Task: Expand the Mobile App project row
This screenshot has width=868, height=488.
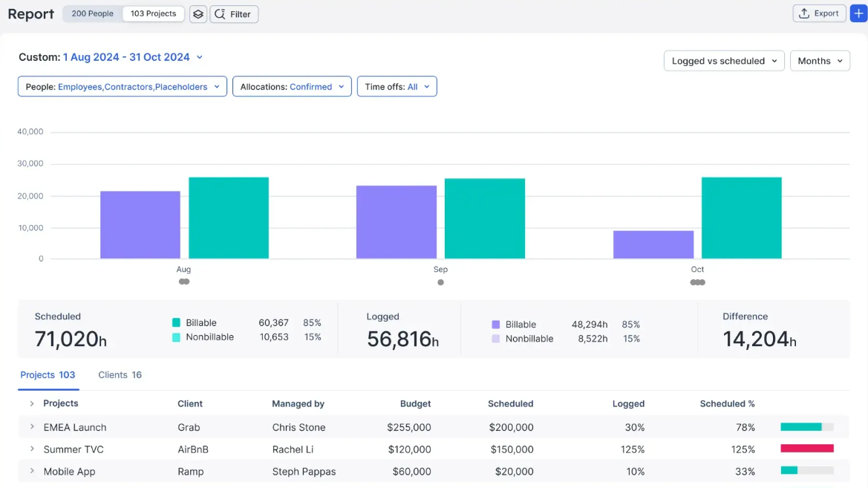Action: [31, 471]
